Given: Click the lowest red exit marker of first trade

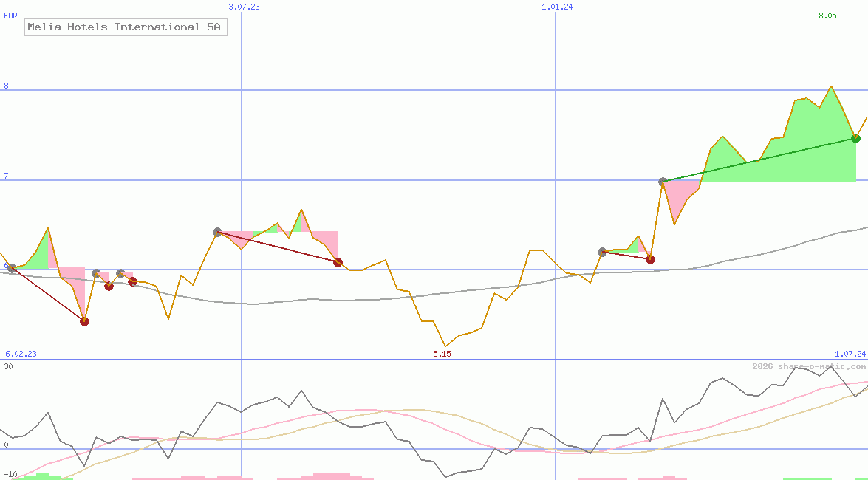Looking at the screenshot, I should click(x=84, y=321).
